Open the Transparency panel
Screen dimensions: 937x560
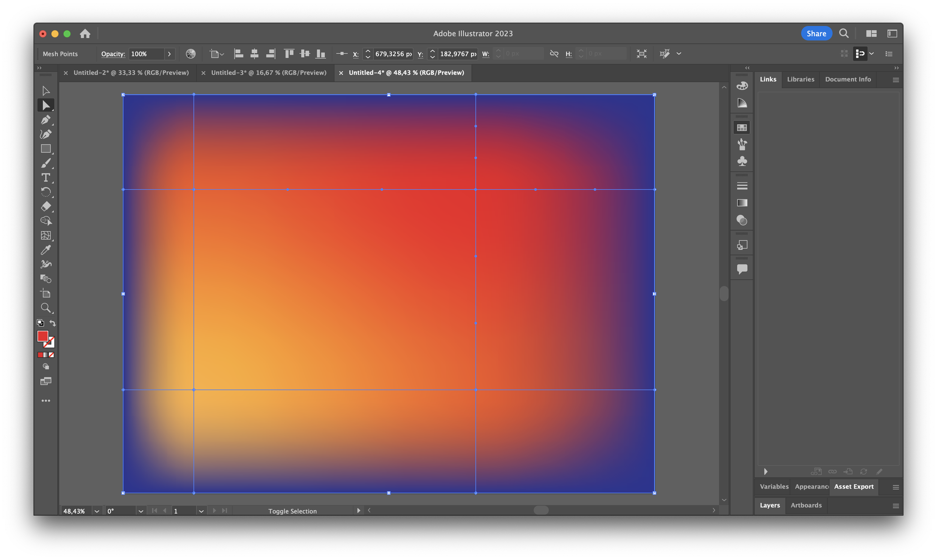(741, 220)
